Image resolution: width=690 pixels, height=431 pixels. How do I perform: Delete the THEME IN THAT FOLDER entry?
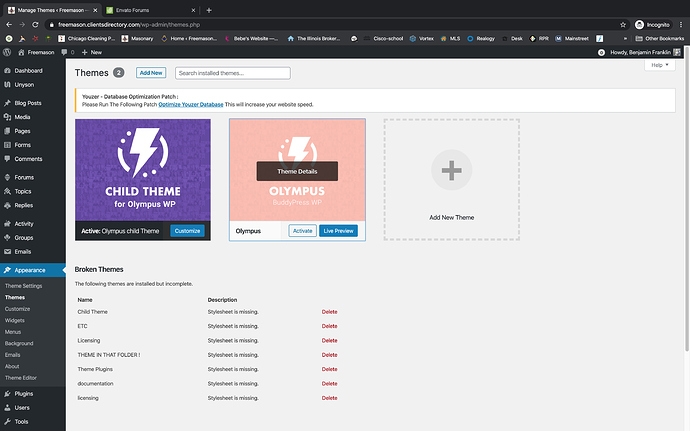[x=329, y=355]
